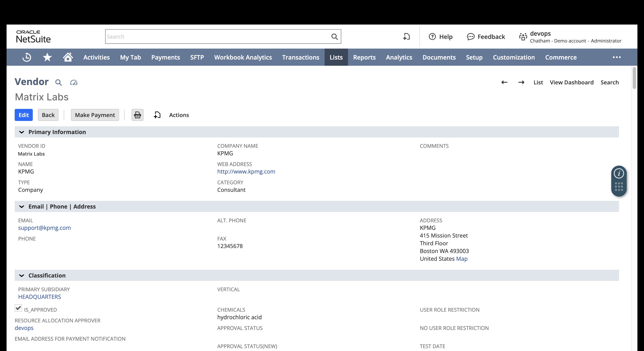Image resolution: width=644 pixels, height=351 pixels.
Task: Click the floating dotted grid handle
Action: 619,187
